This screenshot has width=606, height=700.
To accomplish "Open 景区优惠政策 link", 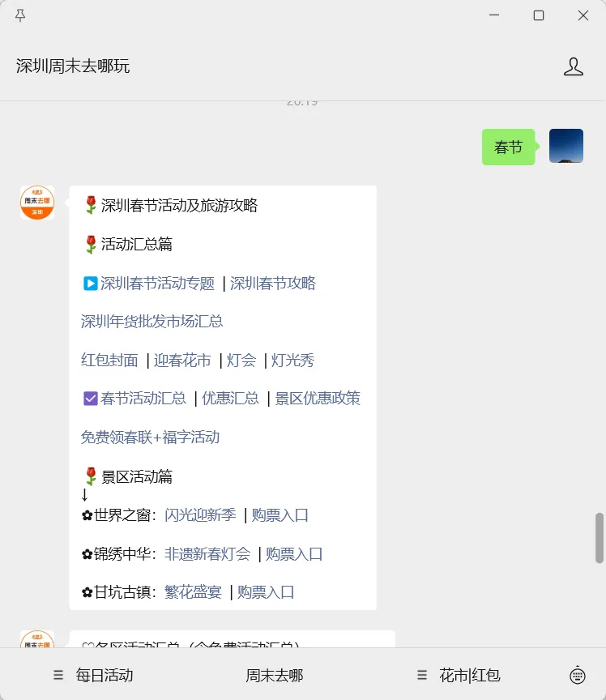I will click(318, 399).
